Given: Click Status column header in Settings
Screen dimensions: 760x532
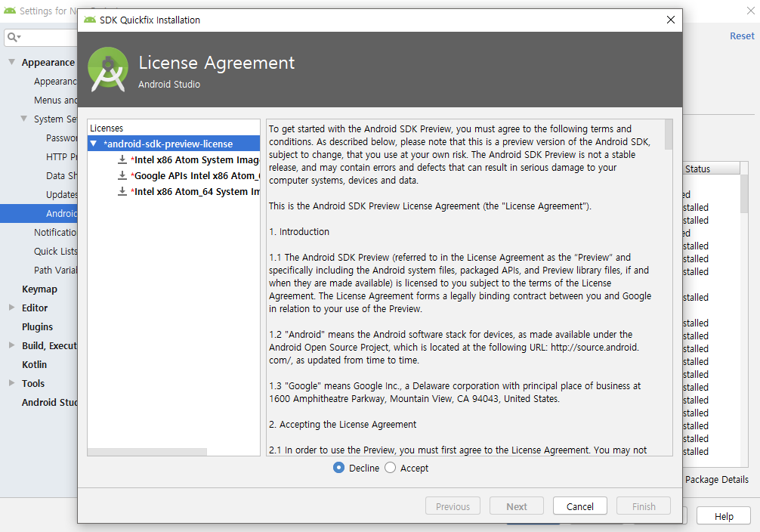Looking at the screenshot, I should click(x=712, y=169).
